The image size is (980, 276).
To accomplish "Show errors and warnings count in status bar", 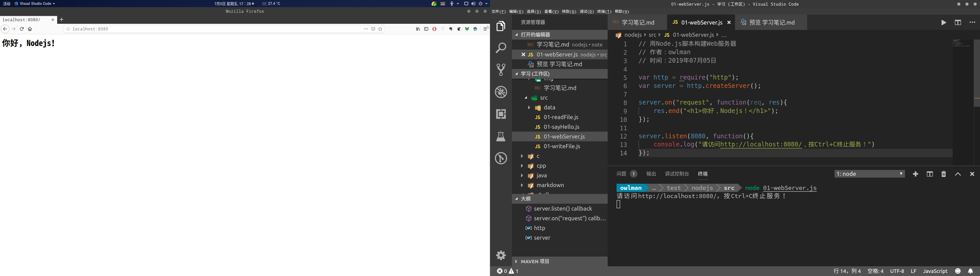I will (x=508, y=271).
